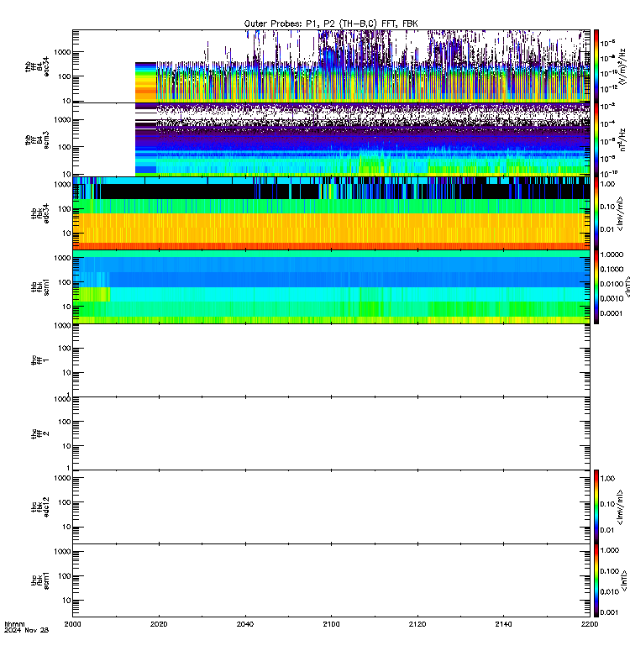Click the plot title 'Outer Probes: P1, P2 (TH-B,C) FFT, FBK'
Viewport: 630px width, 672px height.
coord(331,24)
